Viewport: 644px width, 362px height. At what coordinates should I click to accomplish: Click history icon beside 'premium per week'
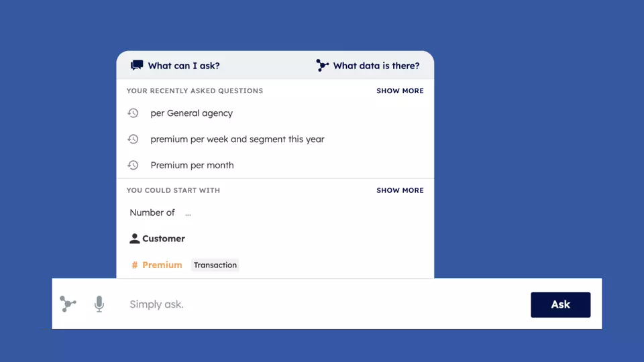coord(133,139)
